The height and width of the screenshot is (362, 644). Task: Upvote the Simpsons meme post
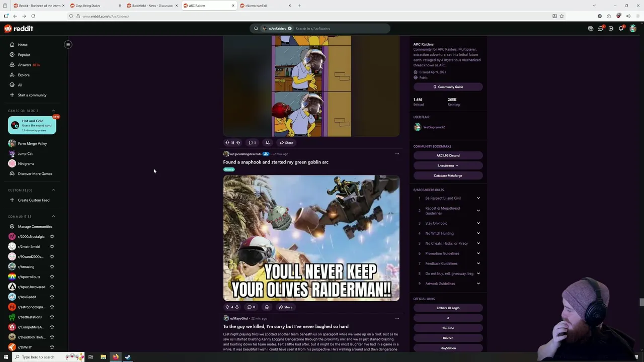coord(227,143)
